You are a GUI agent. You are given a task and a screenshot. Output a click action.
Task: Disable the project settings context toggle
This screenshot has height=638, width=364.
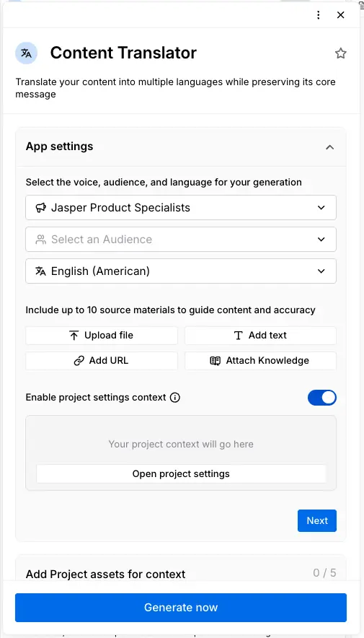click(x=322, y=398)
